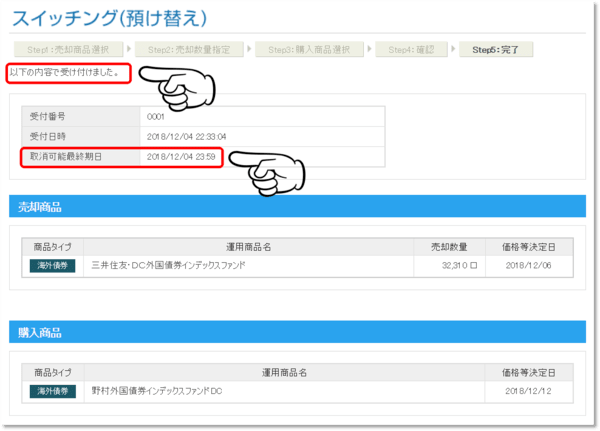Select Step2 売却数量指定 step tab
The height and width of the screenshot is (431, 600).
[x=189, y=49]
